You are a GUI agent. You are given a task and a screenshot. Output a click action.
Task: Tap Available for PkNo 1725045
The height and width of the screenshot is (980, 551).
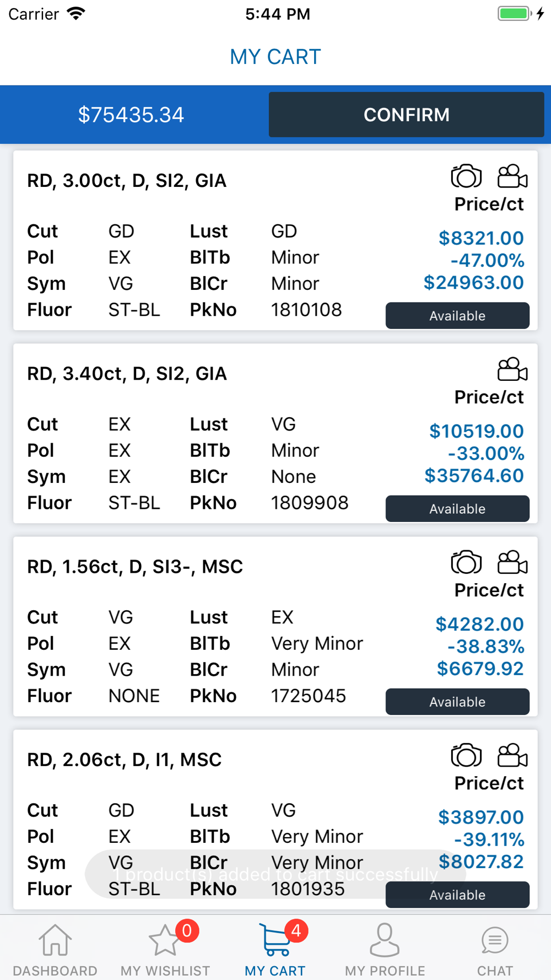(x=457, y=702)
